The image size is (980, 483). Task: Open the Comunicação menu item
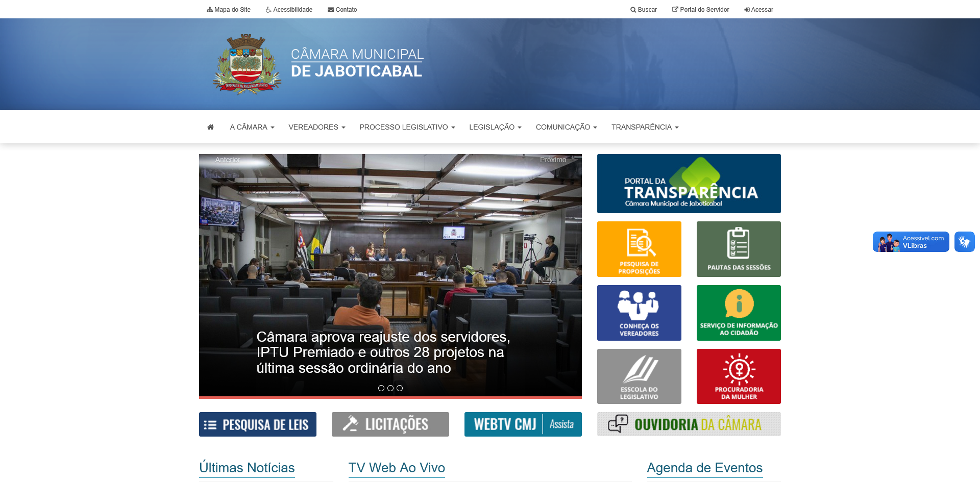(x=566, y=127)
